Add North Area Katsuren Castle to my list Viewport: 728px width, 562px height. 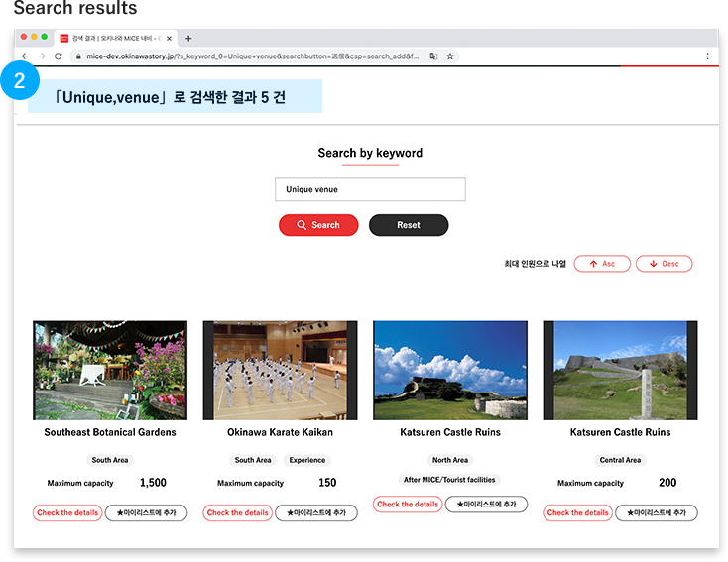(486, 504)
